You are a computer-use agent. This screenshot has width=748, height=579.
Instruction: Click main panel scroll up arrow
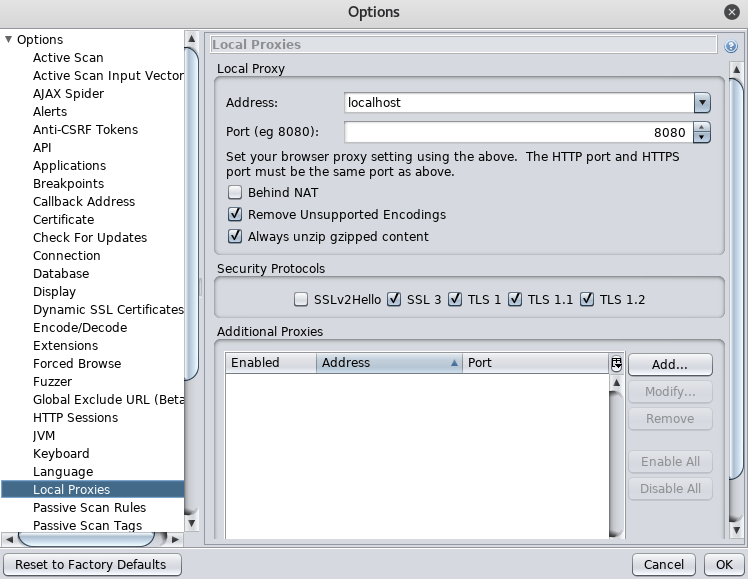coord(737,69)
